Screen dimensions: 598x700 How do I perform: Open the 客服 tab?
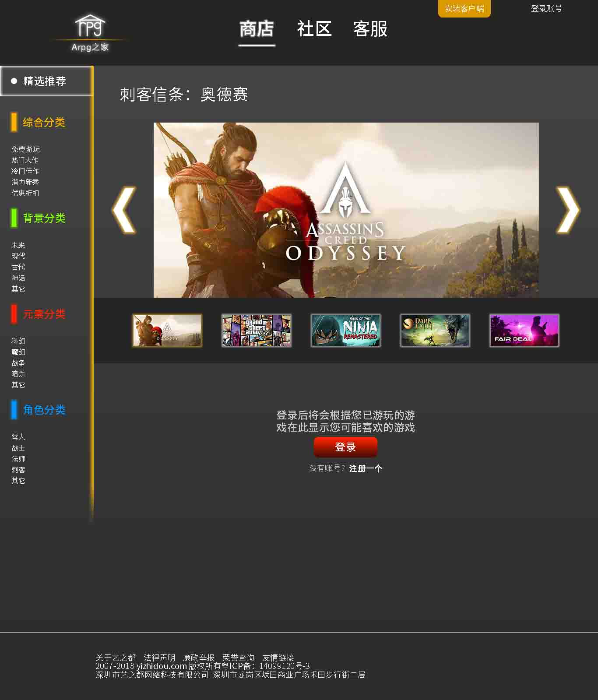(370, 29)
